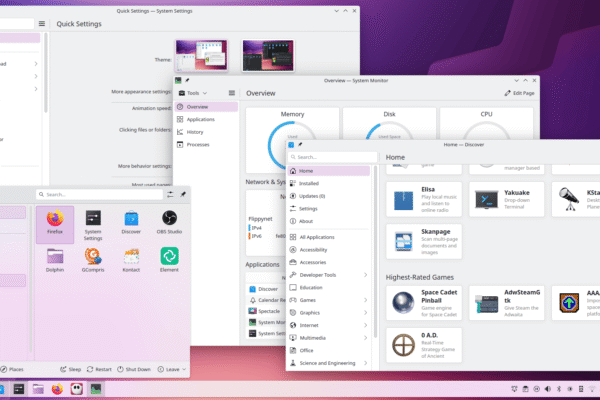Open Dolphin file manager in launcher

pyautogui.click(x=55, y=260)
